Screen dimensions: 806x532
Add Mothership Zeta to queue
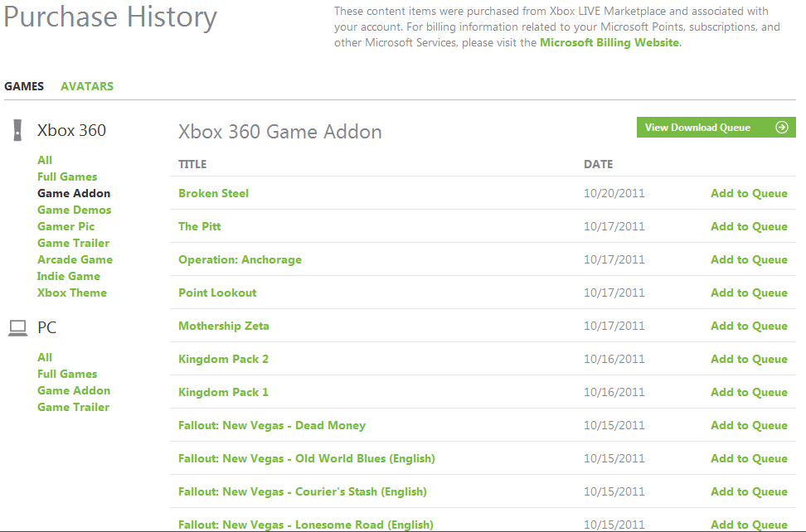pyautogui.click(x=749, y=326)
